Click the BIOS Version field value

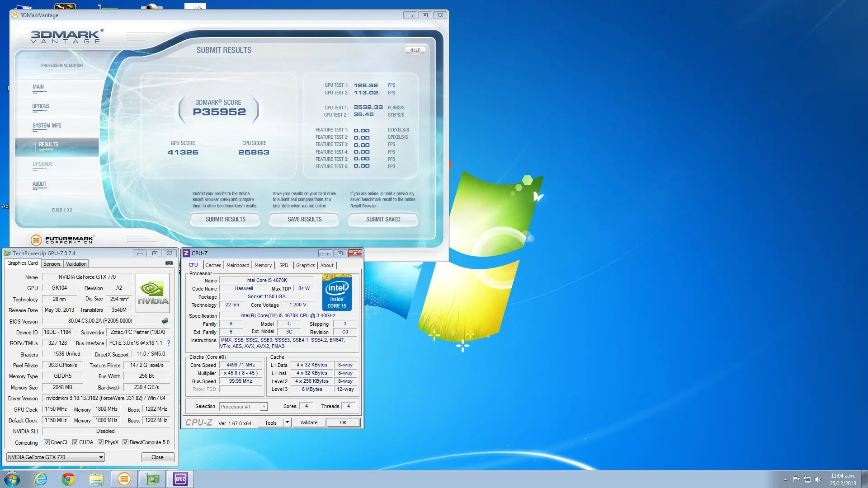100,321
